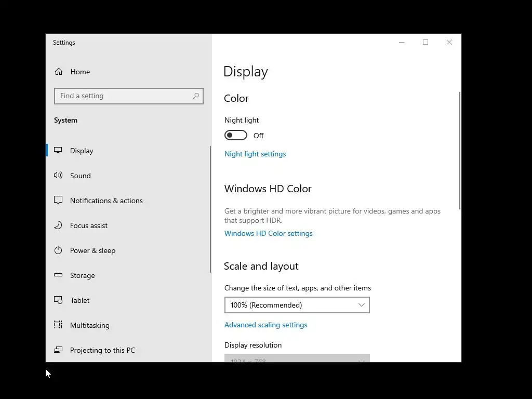Click the Scale and layout heading
Viewport: 532px width, 399px height.
[x=261, y=267]
